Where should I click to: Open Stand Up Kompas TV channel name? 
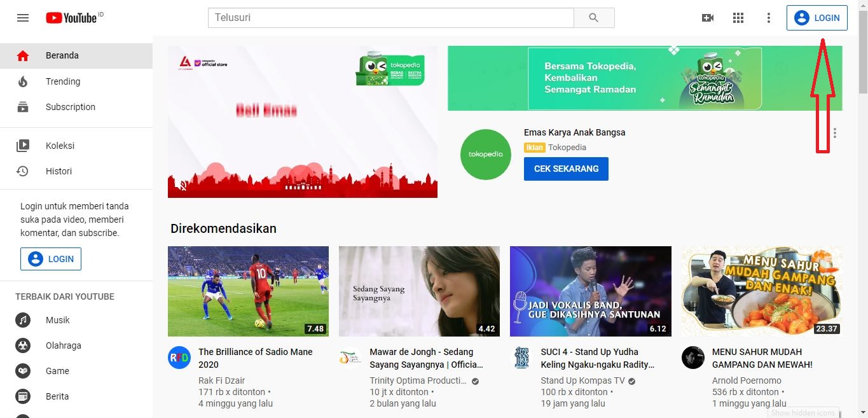click(582, 380)
